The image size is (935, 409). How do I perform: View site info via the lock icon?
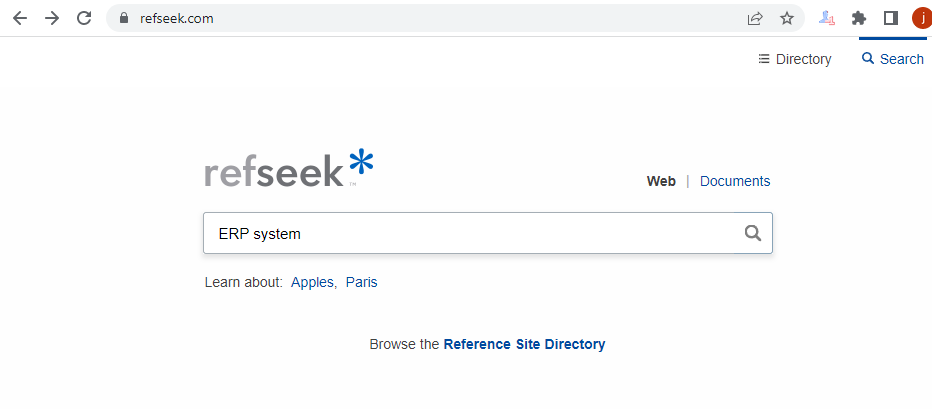[x=124, y=18]
